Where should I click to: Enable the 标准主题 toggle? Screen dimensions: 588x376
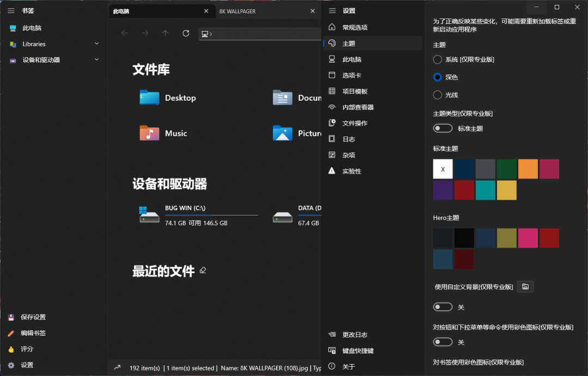pyautogui.click(x=443, y=128)
